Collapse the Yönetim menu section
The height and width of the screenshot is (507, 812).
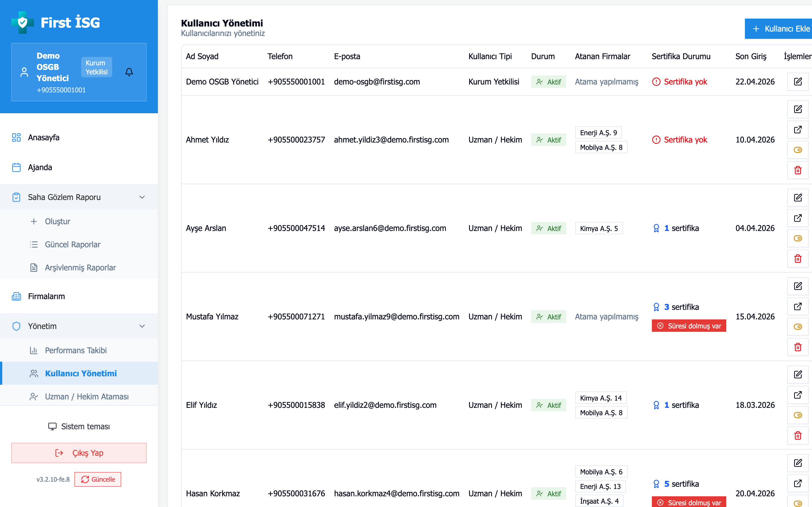142,326
